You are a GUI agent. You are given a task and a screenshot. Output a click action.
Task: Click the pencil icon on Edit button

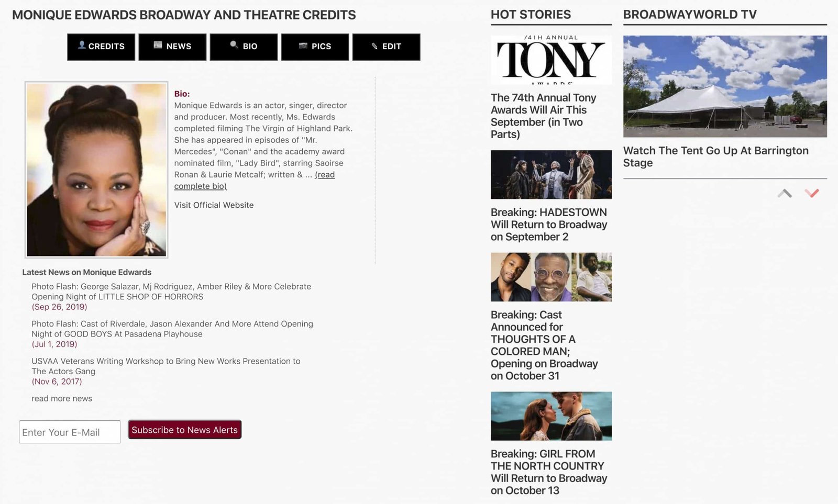tap(374, 46)
